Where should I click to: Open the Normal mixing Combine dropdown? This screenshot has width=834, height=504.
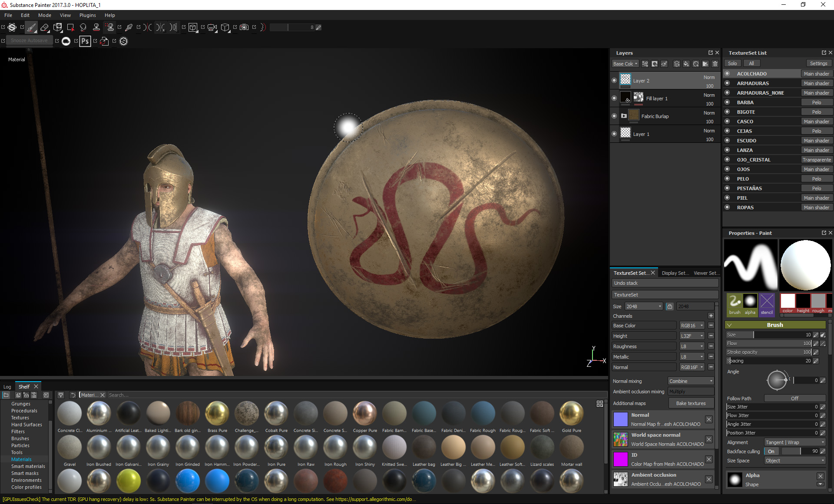pyautogui.click(x=691, y=381)
